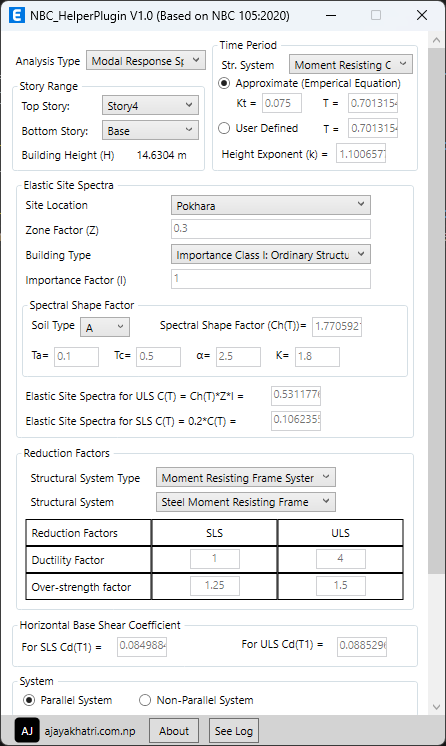Click the Reduction Factors table header cell
446x746 pixels.
pyautogui.click(x=89, y=533)
